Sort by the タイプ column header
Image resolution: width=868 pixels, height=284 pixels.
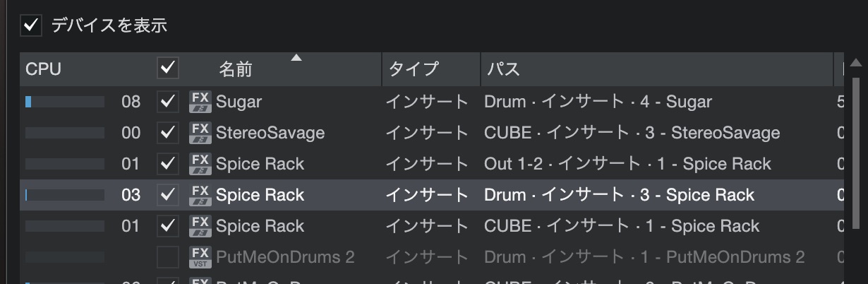414,69
